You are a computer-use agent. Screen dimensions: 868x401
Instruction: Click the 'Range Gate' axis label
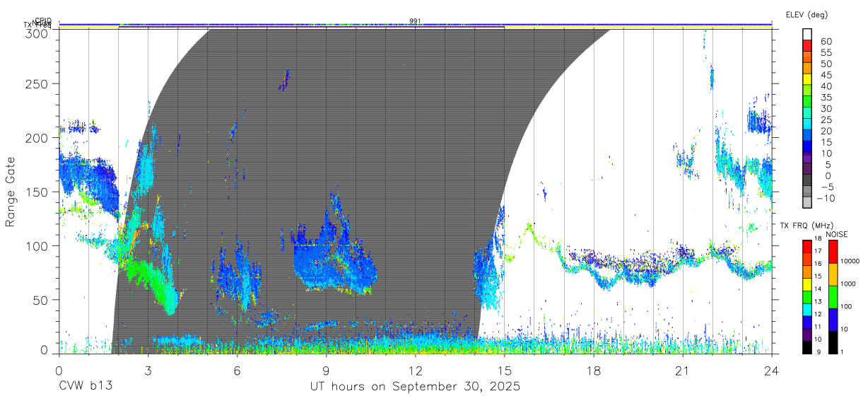(x=11, y=192)
